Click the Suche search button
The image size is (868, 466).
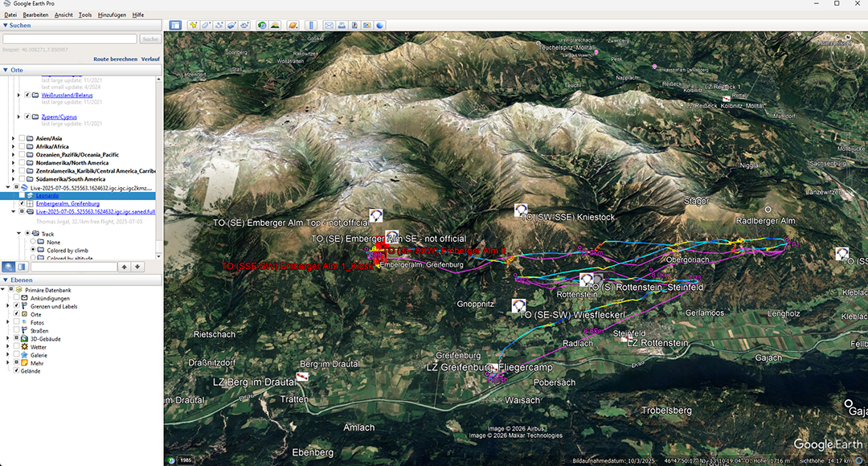pos(150,39)
